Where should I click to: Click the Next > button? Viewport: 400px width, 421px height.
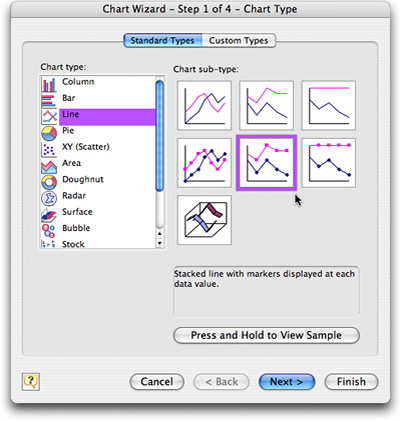pos(287,381)
